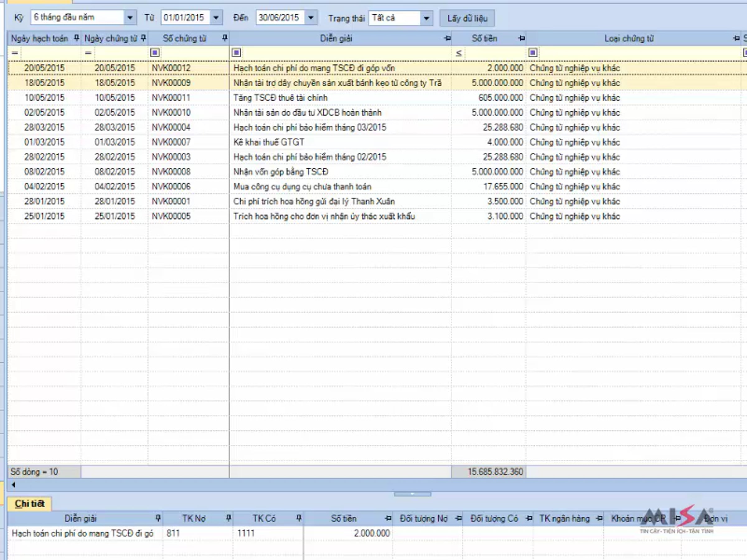Click the Kỳ field showing 6 tháng đầu năm
The height and width of the screenshot is (560, 747).
click(x=77, y=17)
